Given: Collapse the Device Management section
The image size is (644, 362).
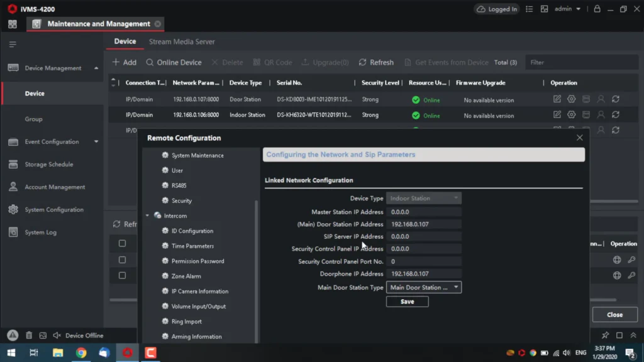Looking at the screenshot, I should point(96,68).
